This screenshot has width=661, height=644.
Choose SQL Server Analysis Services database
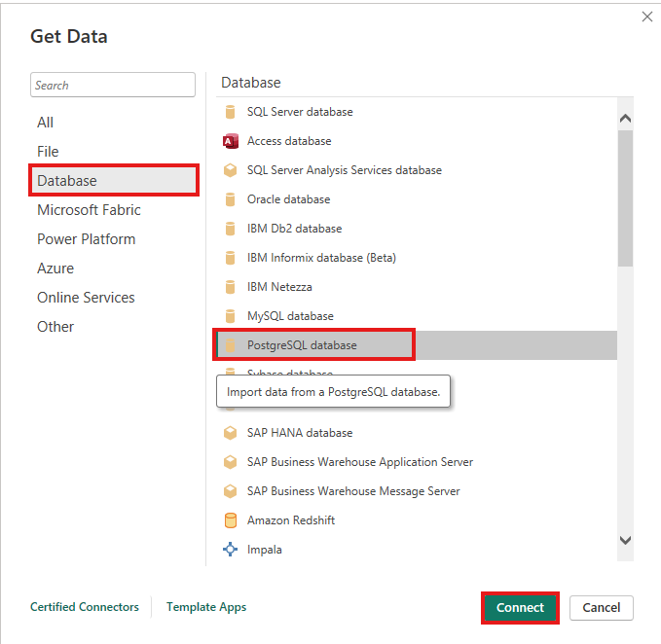click(x=417, y=170)
